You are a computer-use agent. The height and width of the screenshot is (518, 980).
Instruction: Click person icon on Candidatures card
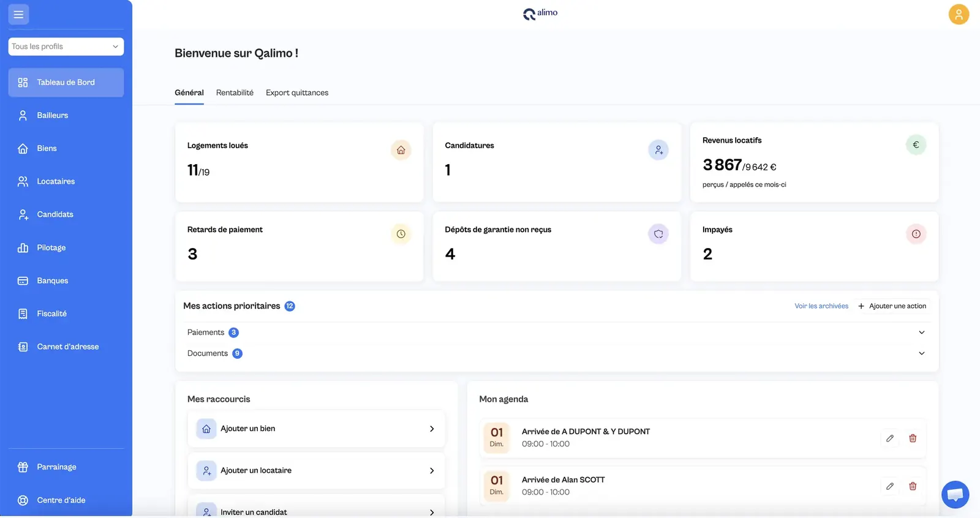[x=658, y=150]
